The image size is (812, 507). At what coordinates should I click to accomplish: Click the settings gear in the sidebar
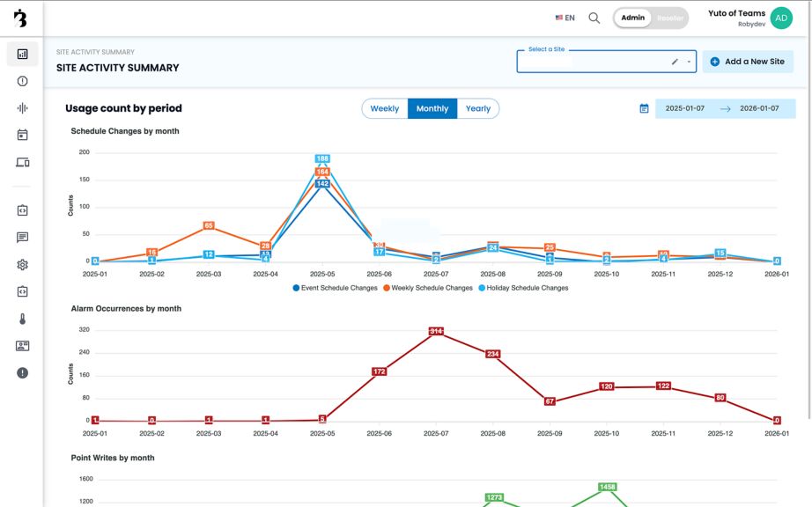click(x=21, y=264)
